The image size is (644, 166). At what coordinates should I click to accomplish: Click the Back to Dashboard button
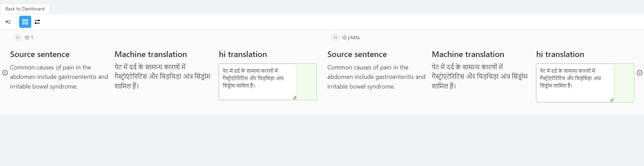(25, 9)
